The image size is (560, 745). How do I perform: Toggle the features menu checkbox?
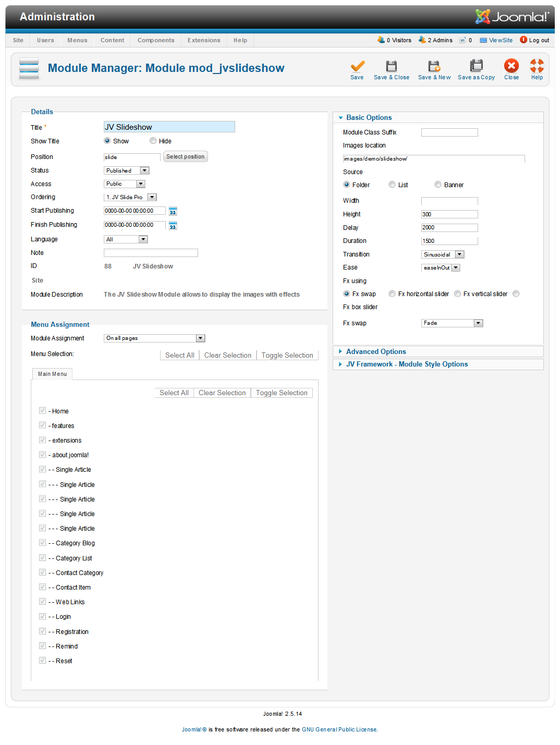[x=43, y=425]
